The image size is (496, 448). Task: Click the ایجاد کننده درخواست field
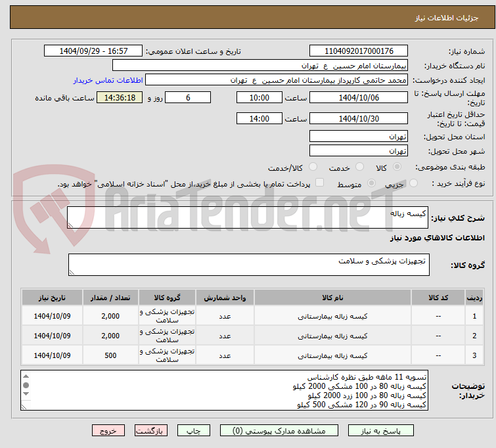[277, 80]
